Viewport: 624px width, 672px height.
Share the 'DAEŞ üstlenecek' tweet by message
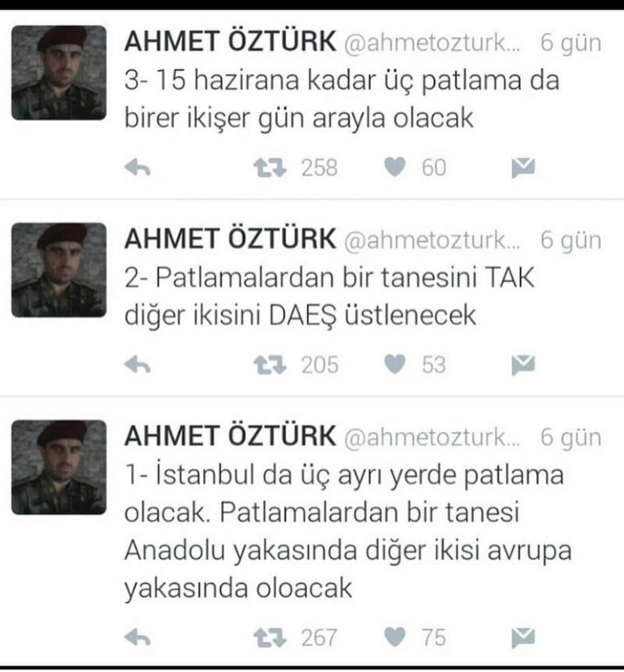pos(523,365)
